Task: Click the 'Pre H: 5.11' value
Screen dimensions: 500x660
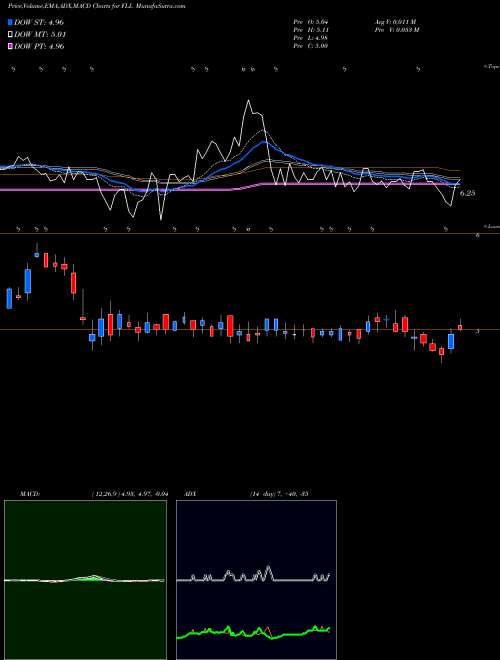Action: (x=311, y=29)
